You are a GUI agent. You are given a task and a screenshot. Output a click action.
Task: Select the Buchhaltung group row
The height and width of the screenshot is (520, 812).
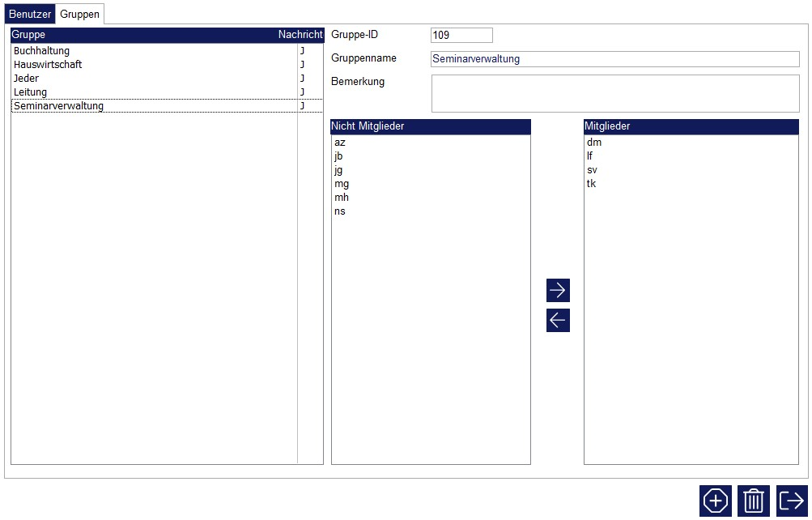pos(41,51)
